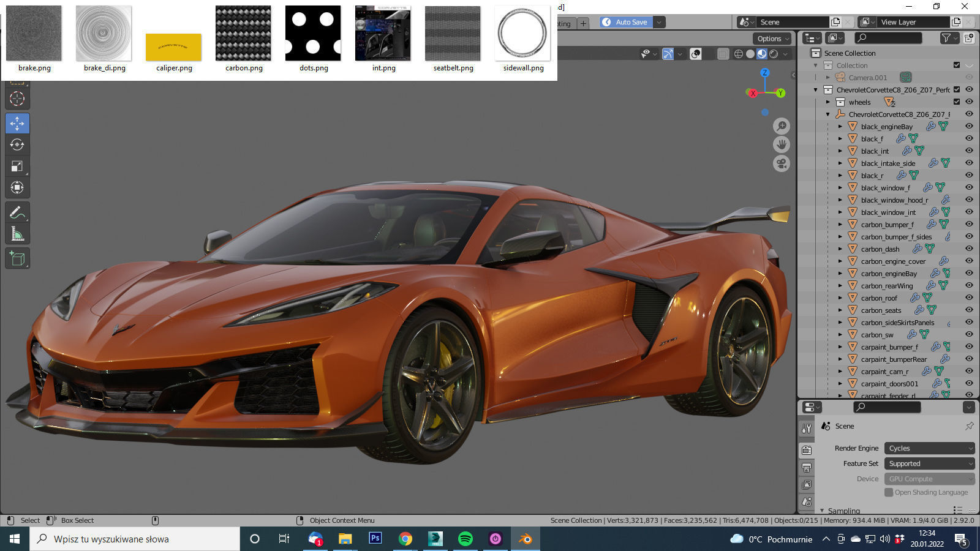This screenshot has height=551, width=980.
Task: Open the Output properties tab
Action: click(807, 467)
